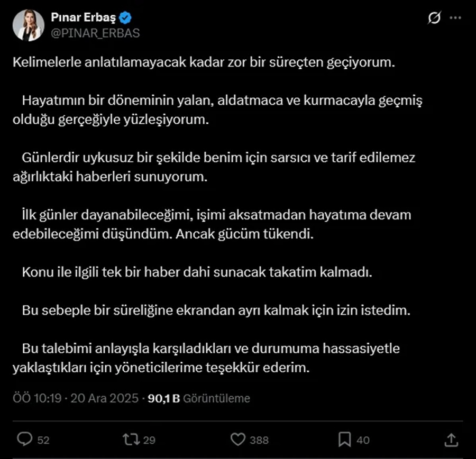Click the reply count 52
Screen dimensions: 476x459
[43, 439]
